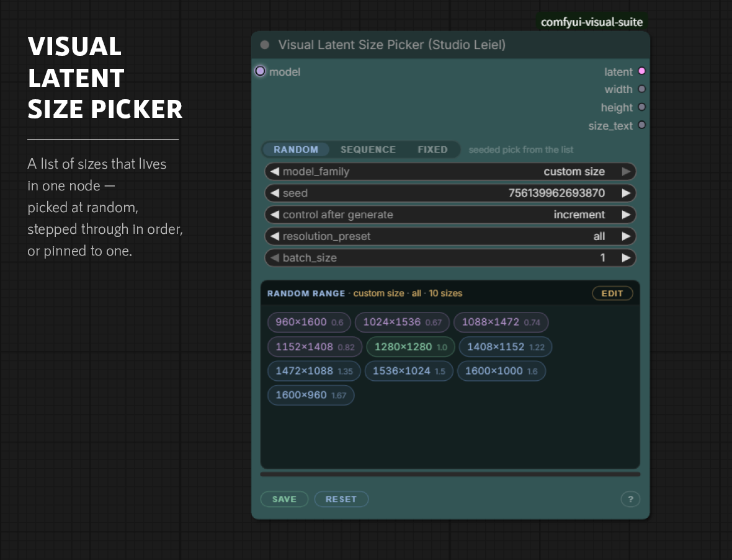
Task: Click the latent output socket
Action: click(x=642, y=71)
